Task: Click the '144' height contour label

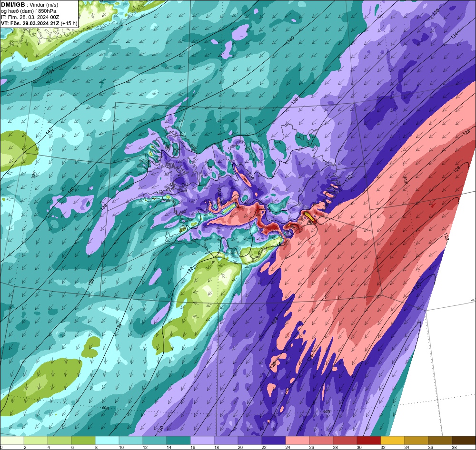Action: 50,72
